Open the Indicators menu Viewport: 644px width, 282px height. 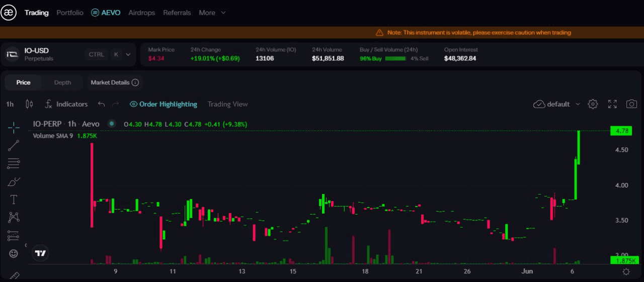pos(66,104)
